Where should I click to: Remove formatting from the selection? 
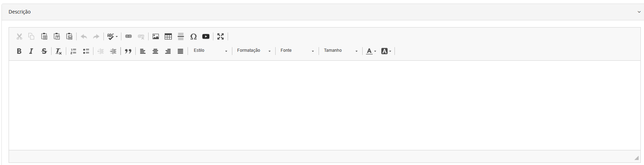point(59,51)
